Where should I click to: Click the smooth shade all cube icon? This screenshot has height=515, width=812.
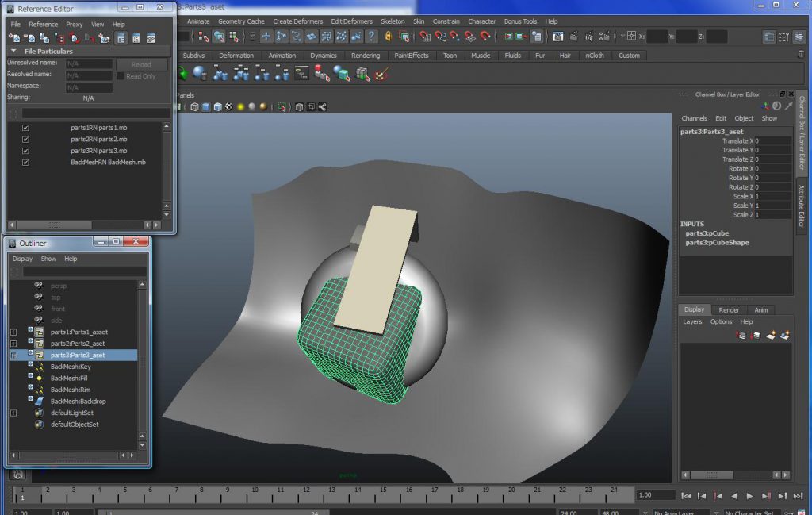[206, 107]
